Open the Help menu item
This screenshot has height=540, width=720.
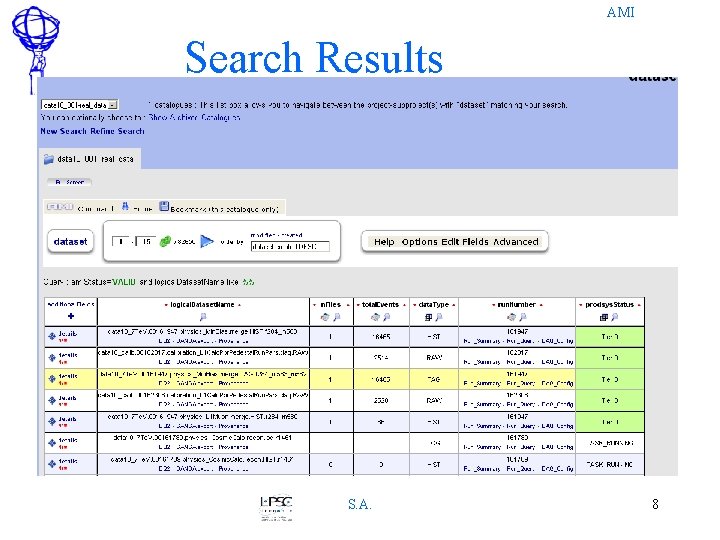[384, 242]
